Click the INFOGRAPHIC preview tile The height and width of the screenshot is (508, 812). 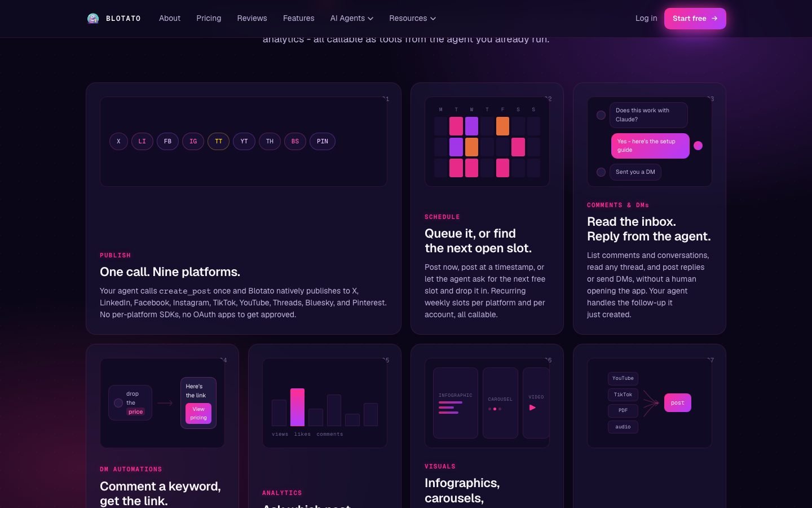(x=456, y=403)
